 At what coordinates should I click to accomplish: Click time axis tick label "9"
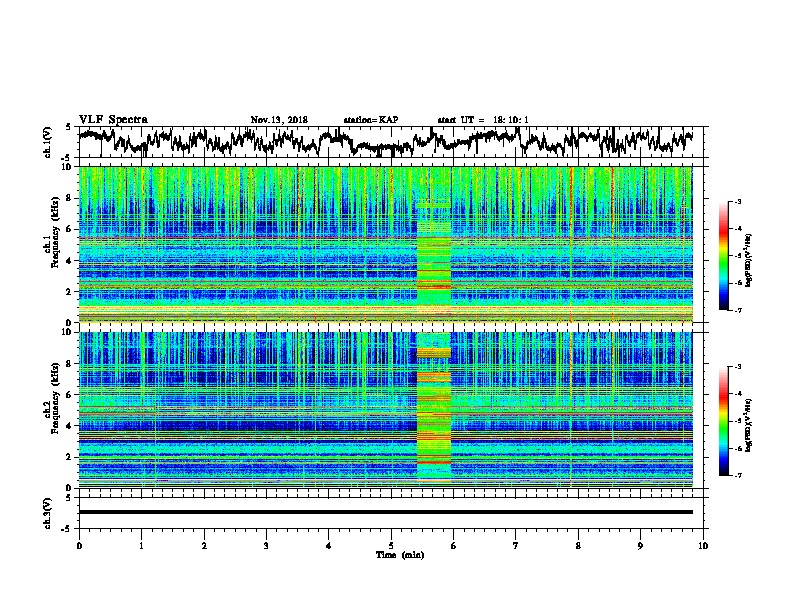click(x=640, y=546)
